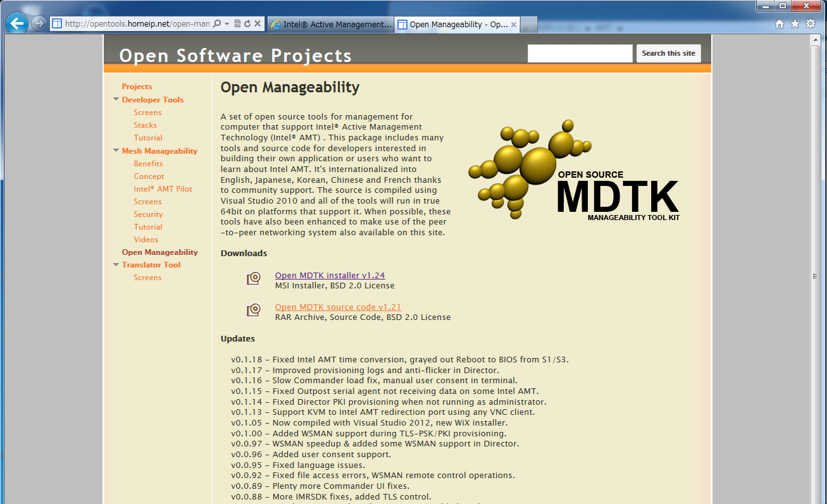Open the Benefits sidebar link
This screenshot has height=504, width=827.
click(148, 164)
